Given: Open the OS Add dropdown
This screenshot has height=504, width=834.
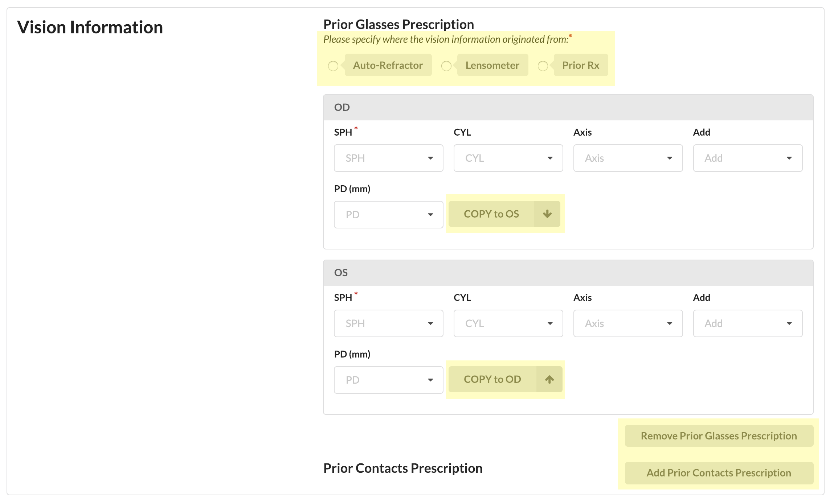Looking at the screenshot, I should [x=748, y=323].
